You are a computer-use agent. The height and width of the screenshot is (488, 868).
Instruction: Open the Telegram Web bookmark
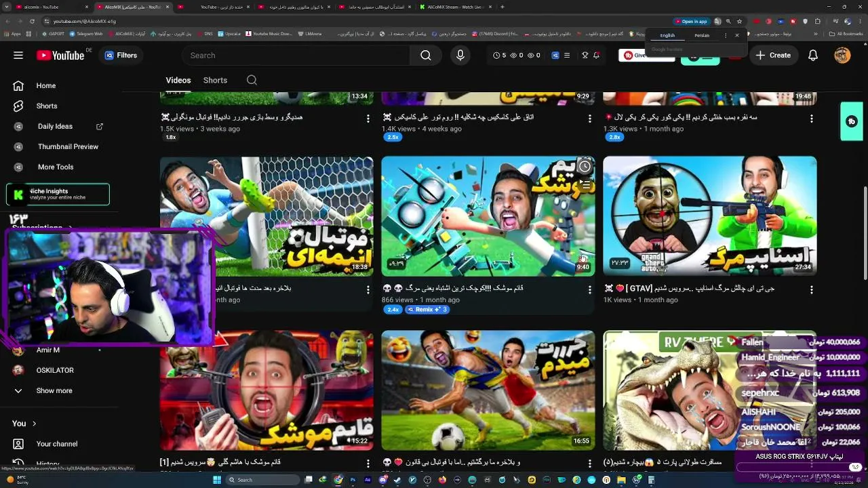point(86,34)
